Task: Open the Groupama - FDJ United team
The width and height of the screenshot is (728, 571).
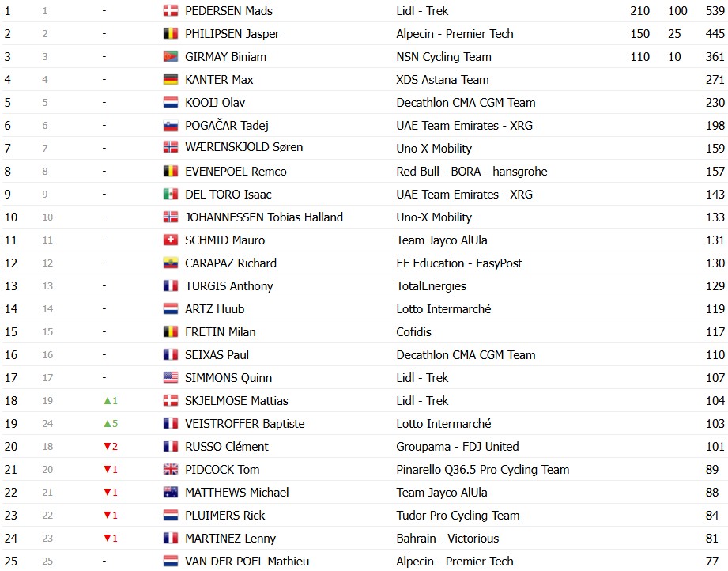Action: point(458,447)
